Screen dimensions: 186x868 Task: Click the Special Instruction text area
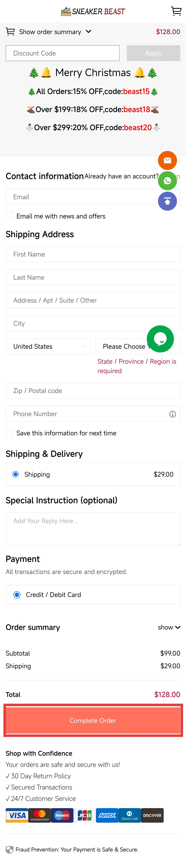[x=93, y=529]
